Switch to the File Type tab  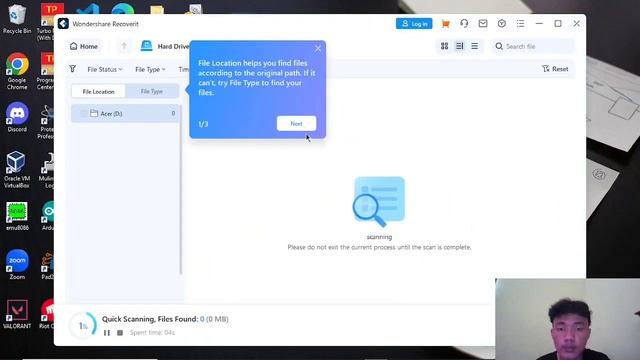click(152, 91)
